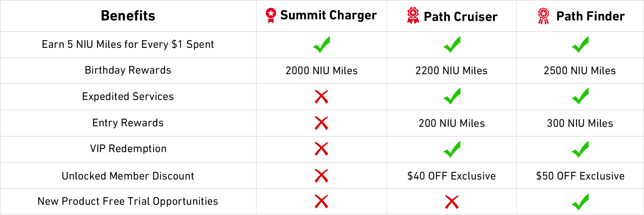Viewport: 644px width, 215px height.
Task: Click the Path Cruiser ribbon icon
Action: pyautogui.click(x=413, y=16)
